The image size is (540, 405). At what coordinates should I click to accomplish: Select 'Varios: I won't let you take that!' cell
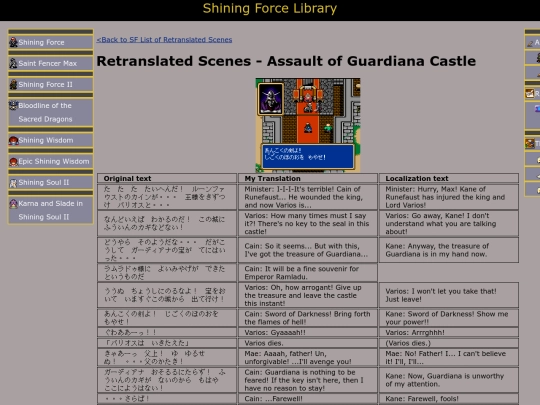point(449,295)
